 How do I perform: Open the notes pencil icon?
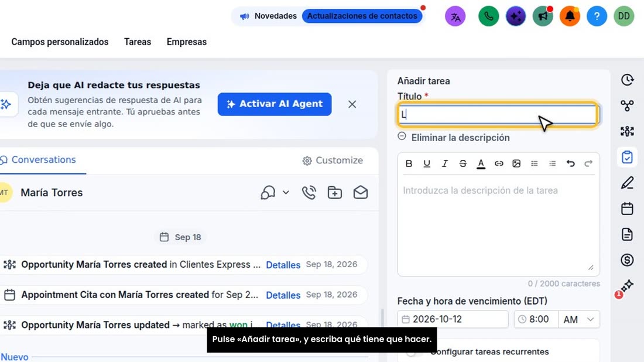pyautogui.click(x=627, y=183)
